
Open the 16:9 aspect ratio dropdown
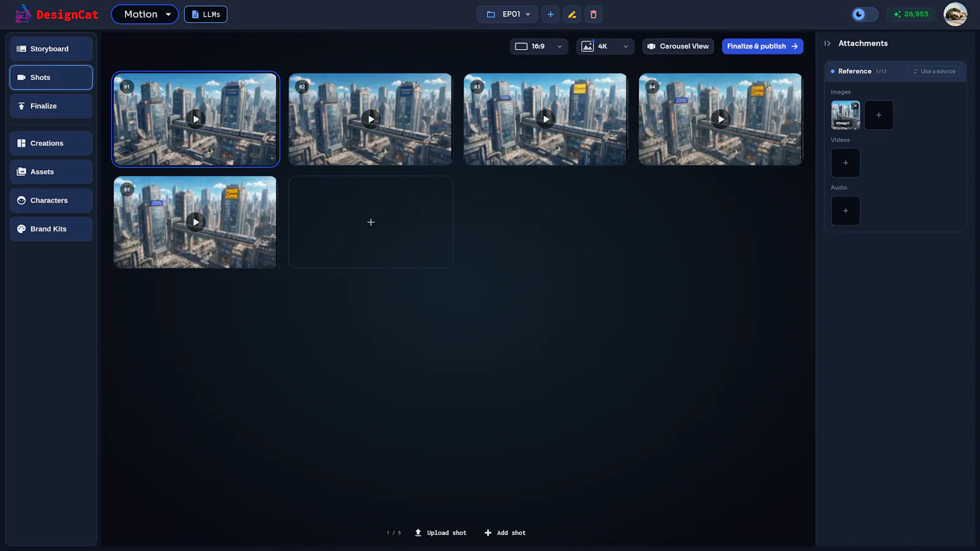[539, 47]
